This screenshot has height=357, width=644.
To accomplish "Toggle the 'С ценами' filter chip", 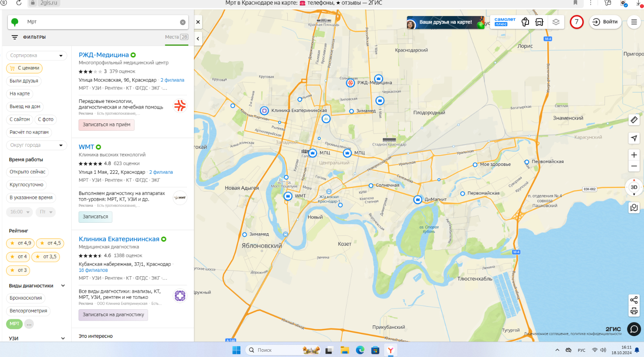I will pos(24,68).
